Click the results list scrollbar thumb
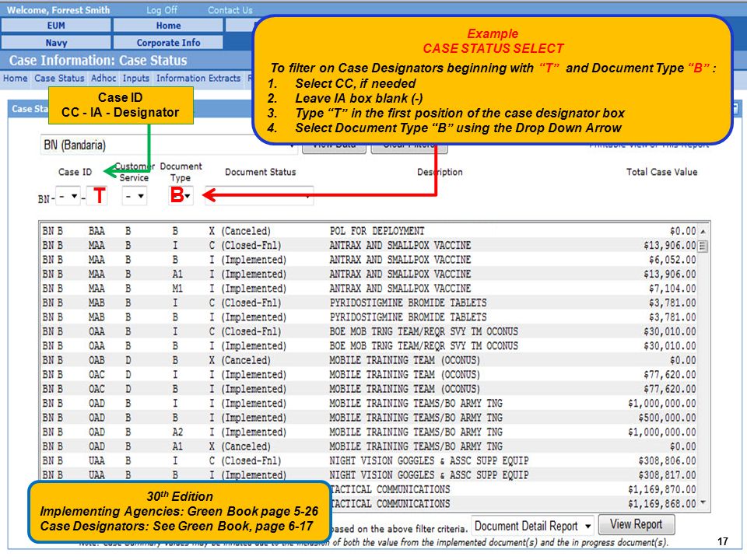747x560 pixels. coord(703,247)
